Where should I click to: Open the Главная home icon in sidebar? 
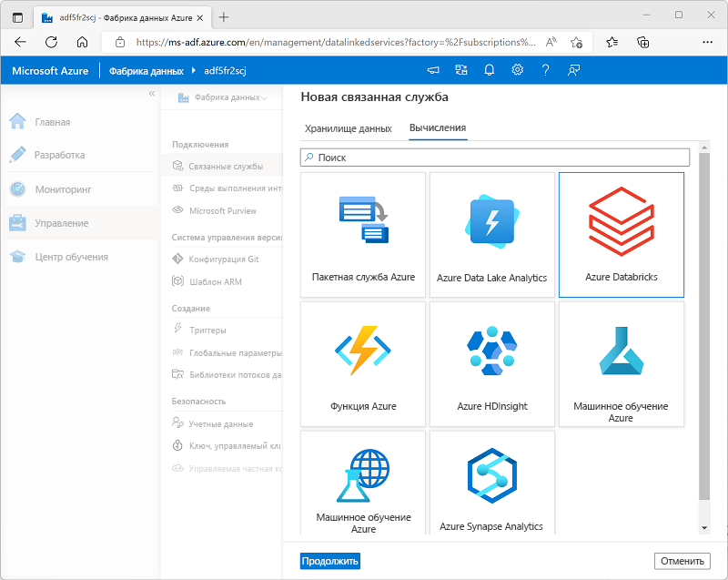click(x=17, y=121)
